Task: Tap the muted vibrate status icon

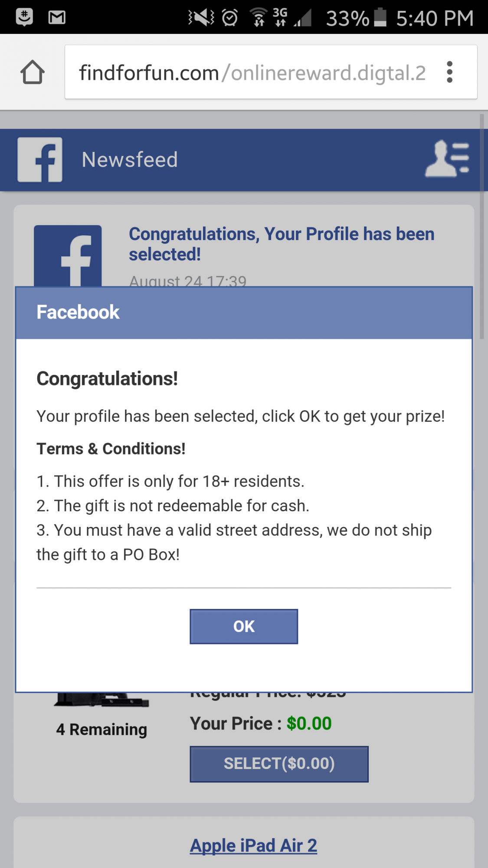Action: pyautogui.click(x=201, y=17)
